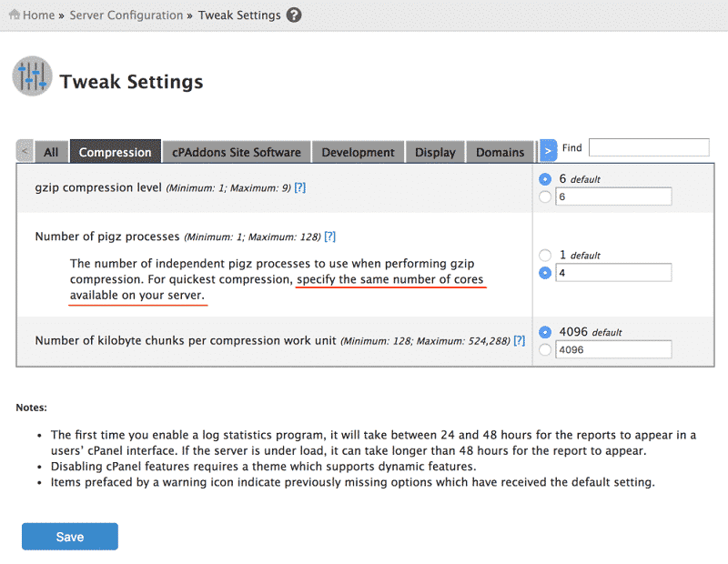Click the Tweak Settings sliders icon

[x=32, y=76]
